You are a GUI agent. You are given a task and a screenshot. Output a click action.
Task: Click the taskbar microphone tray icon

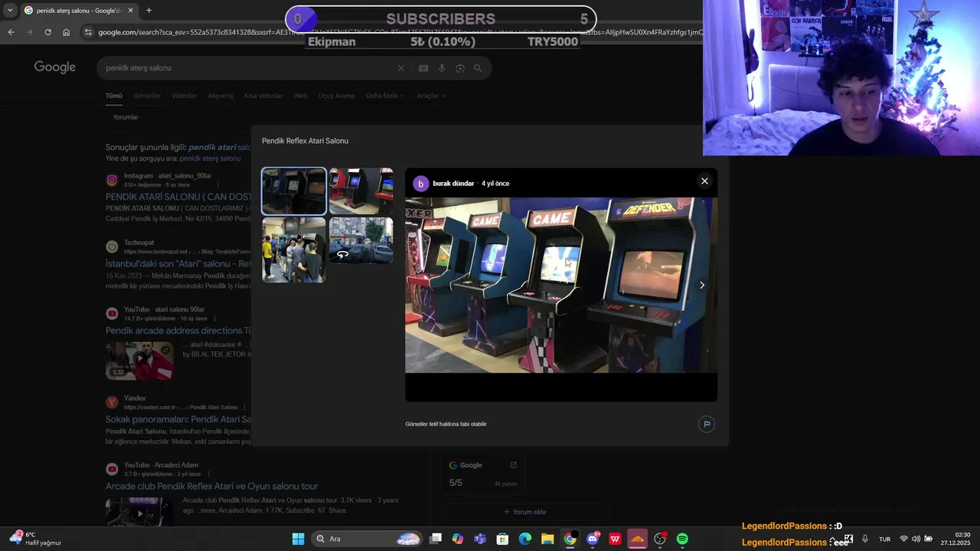click(865, 539)
